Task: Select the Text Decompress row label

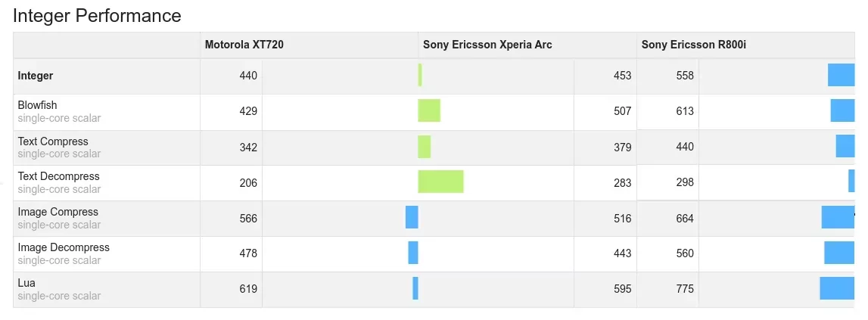Action: (x=59, y=176)
